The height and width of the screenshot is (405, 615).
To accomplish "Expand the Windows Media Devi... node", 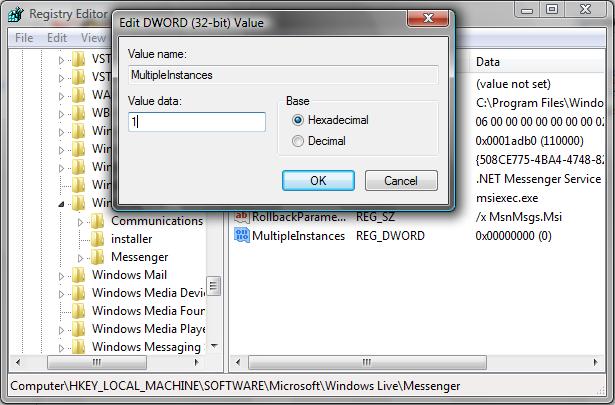I will pos(61,294).
